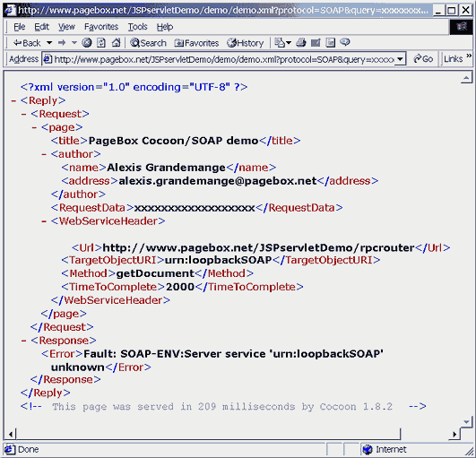Click the status bar page icon beside Done

(9, 450)
